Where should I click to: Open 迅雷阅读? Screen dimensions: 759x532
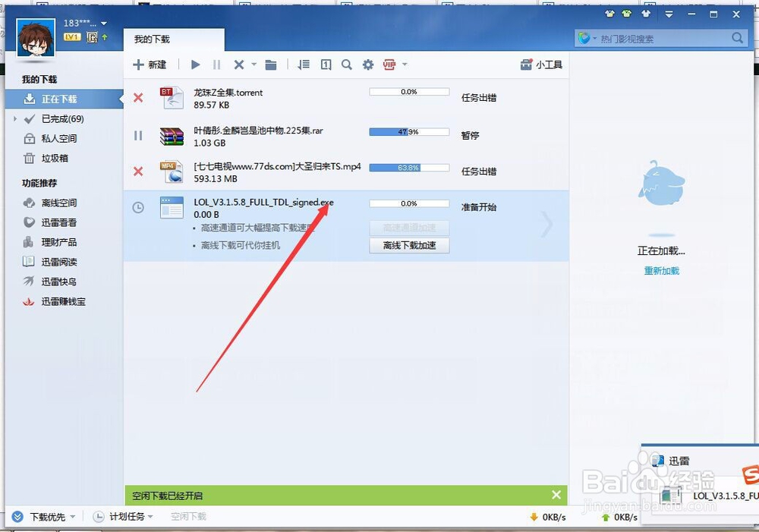[50, 262]
